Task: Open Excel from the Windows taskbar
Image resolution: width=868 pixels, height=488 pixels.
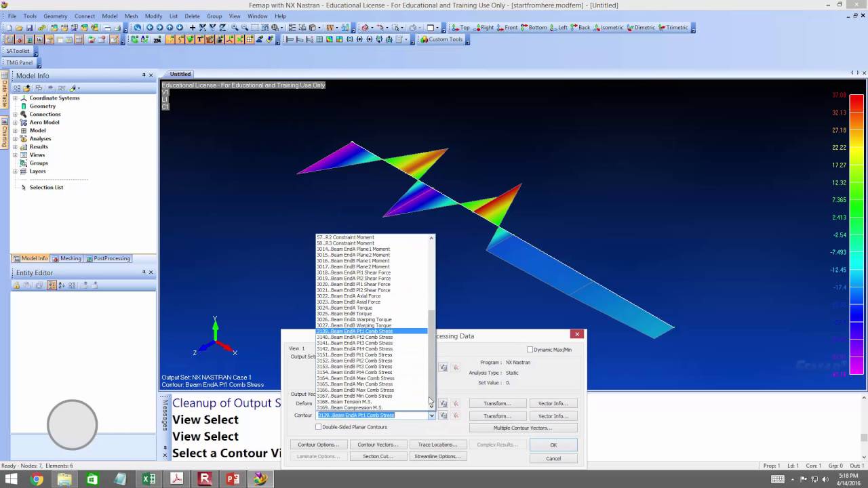Action: click(x=149, y=479)
